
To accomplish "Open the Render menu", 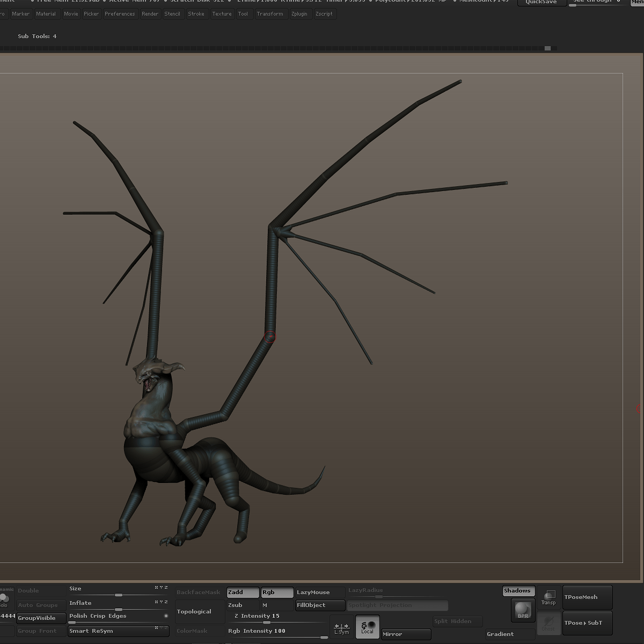I will point(150,14).
